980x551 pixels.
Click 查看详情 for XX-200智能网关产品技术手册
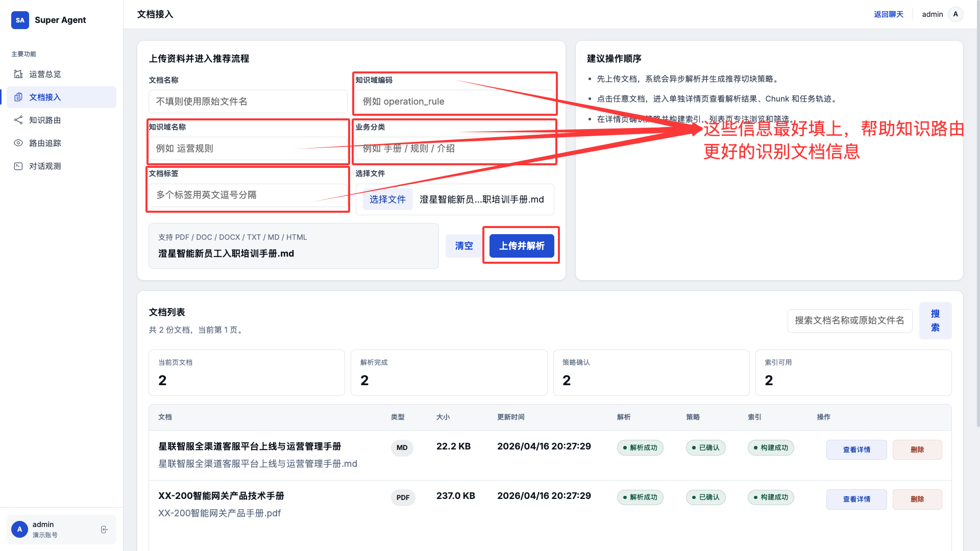[x=856, y=499]
